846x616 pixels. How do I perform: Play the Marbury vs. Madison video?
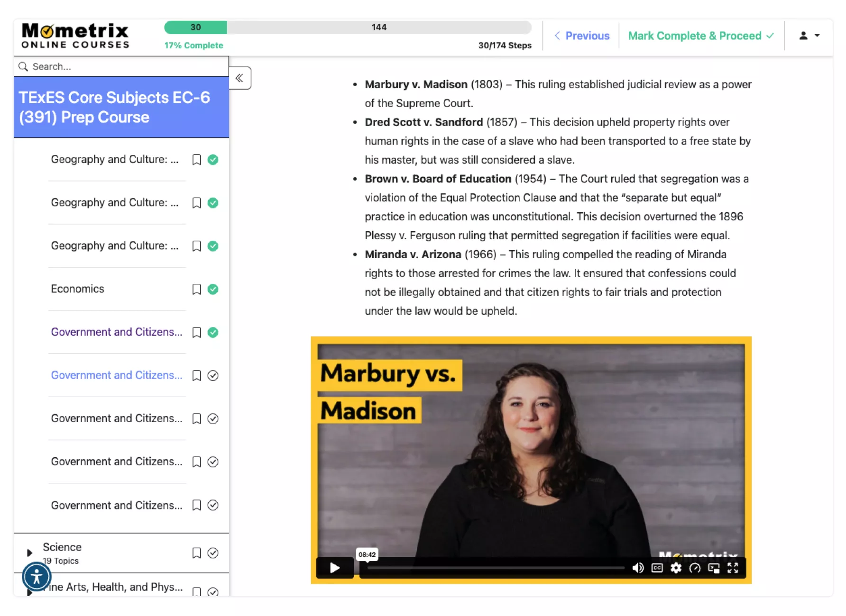point(335,568)
